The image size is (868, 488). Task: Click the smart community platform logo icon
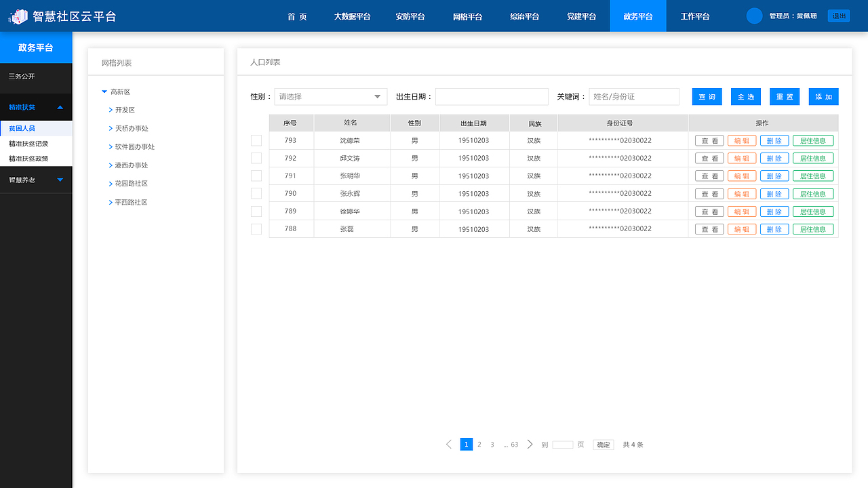click(x=18, y=15)
